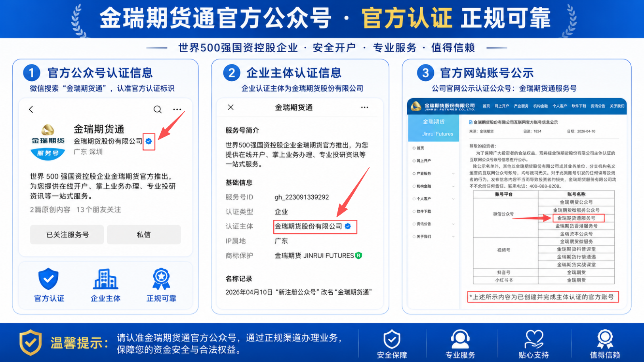The image size is (644, 362).
Task: Click the 正规可靠 star medal icon
Action: tap(161, 279)
